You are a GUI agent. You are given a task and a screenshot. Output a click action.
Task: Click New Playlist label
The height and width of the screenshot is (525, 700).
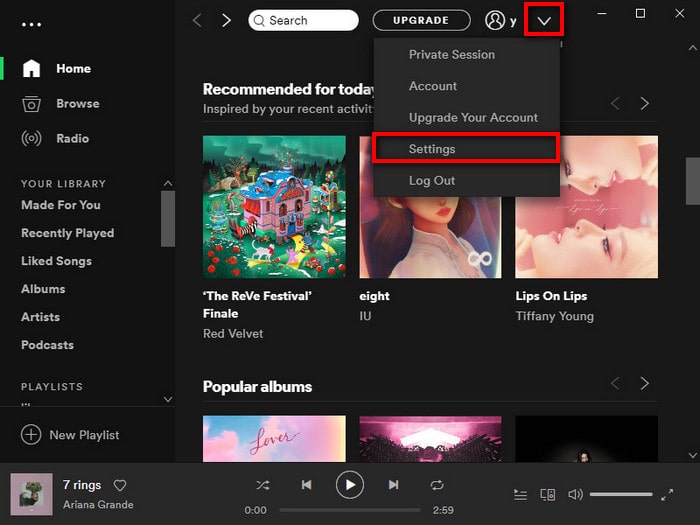coord(84,435)
